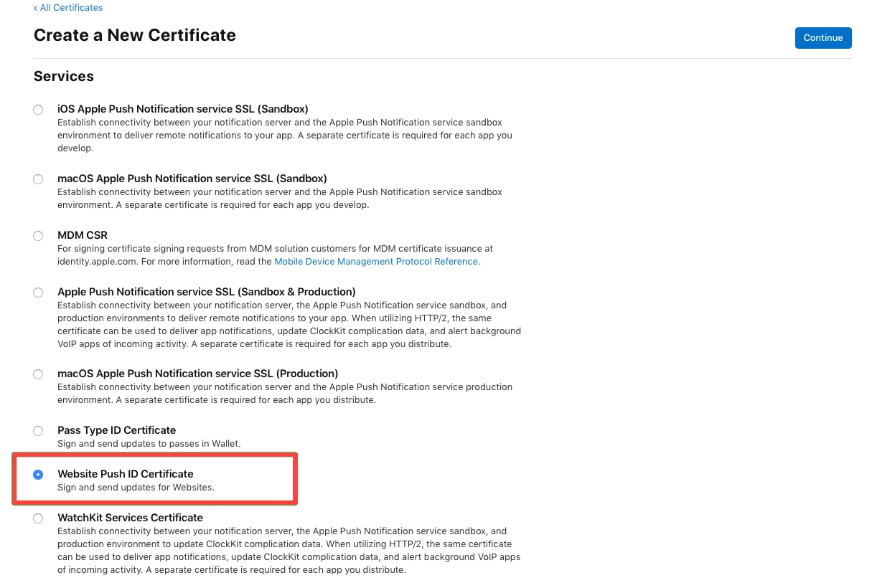Select macOS Apple Push Notification service SSL (Production)
This screenshot has height=588, width=877.
click(38, 374)
